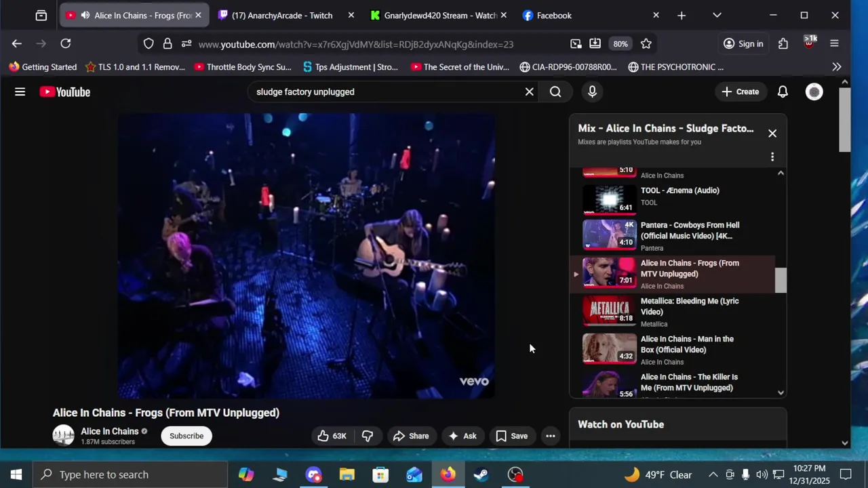The image size is (868, 488).
Task: List all tabs dropdown arrow
Action: point(717,15)
